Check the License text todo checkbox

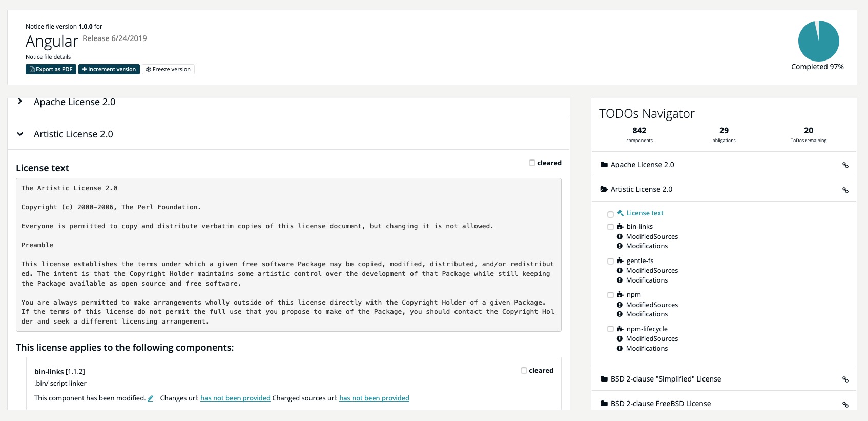[x=610, y=215]
